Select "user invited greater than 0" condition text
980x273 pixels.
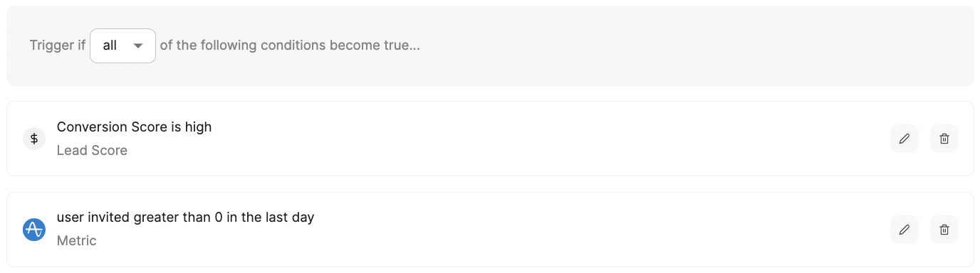[x=140, y=218]
